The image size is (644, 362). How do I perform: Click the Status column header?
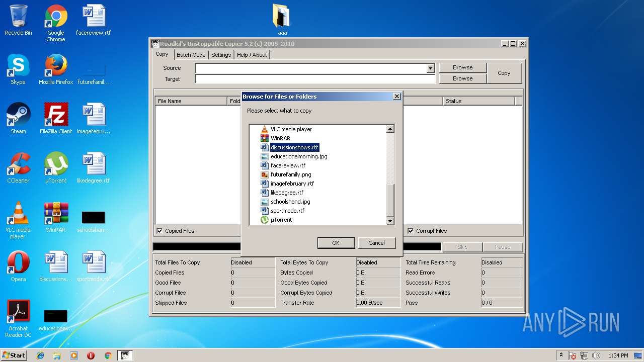[479, 101]
